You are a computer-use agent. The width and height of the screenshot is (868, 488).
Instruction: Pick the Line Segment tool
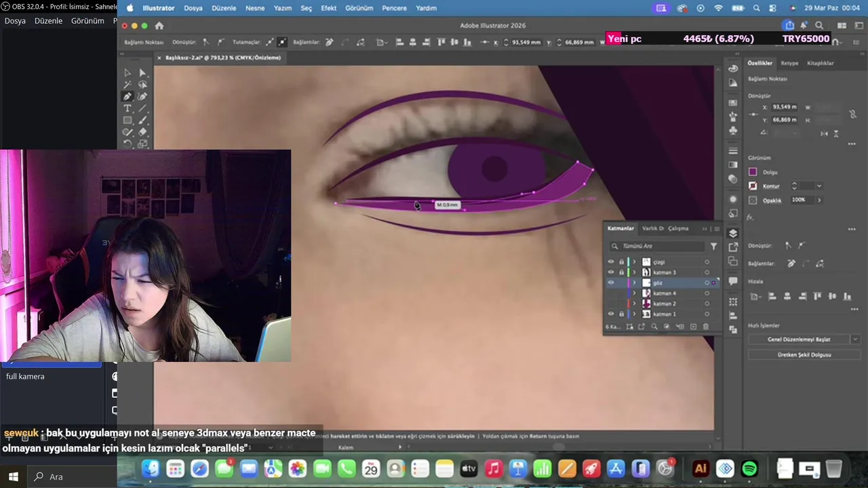coord(142,108)
